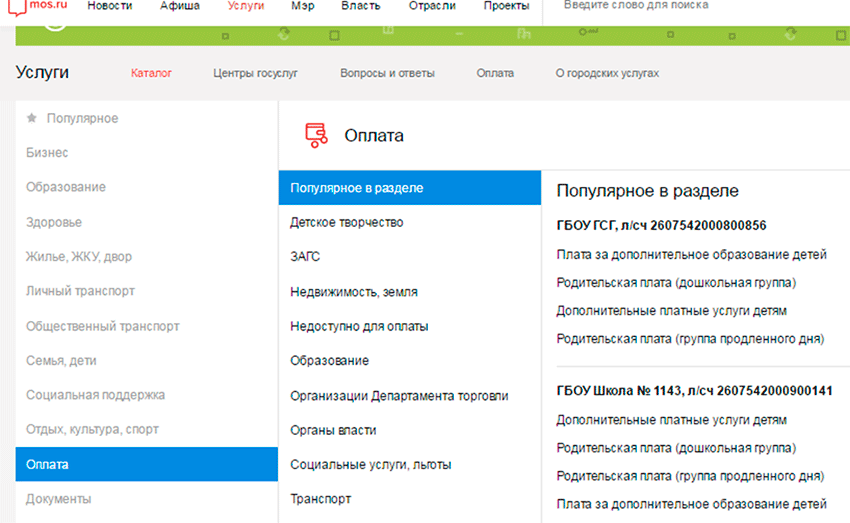Open the Власть top menu item
The width and height of the screenshot is (850, 523).
361,6
